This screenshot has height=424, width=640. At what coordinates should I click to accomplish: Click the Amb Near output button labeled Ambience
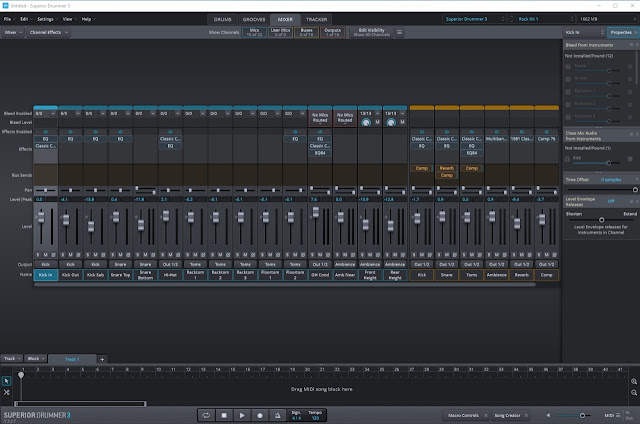point(345,264)
